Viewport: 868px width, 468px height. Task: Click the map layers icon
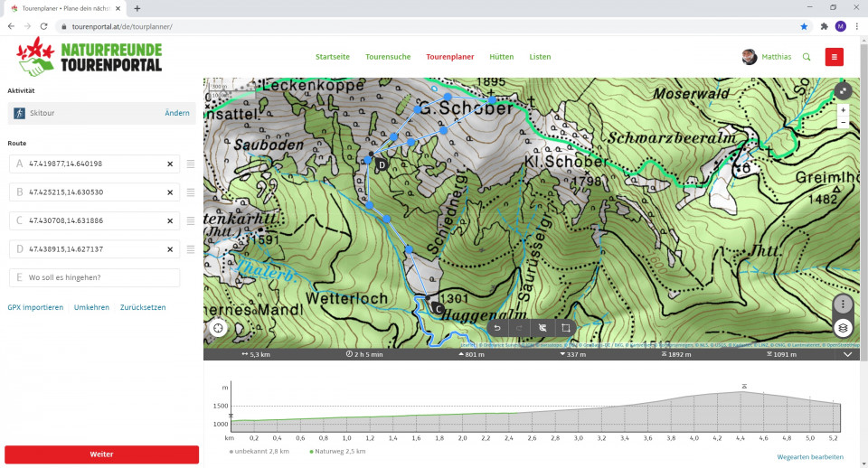(x=842, y=328)
